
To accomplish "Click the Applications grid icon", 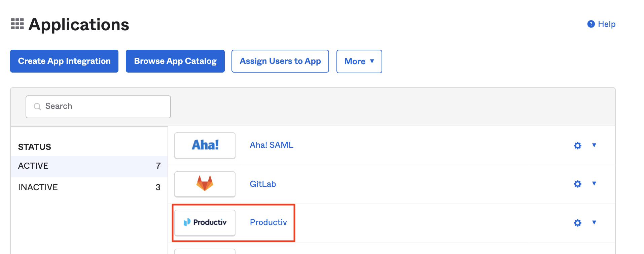I will click(17, 24).
